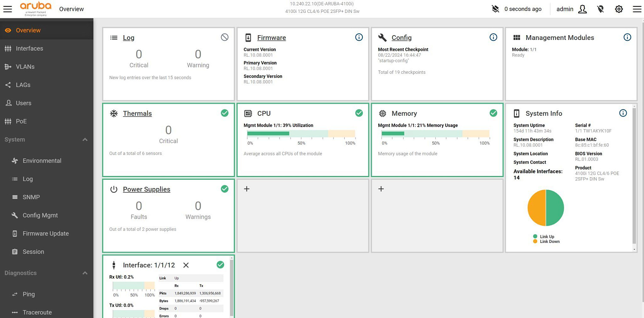Screen dimensions: 644x318
Task: Click serial number '1/1 TW1AKYK10F'
Action: click(593, 131)
